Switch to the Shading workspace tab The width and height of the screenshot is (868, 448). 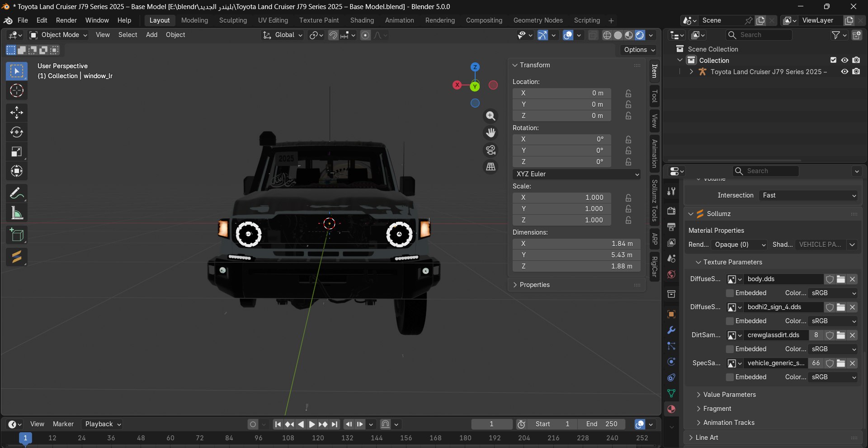pyautogui.click(x=362, y=20)
